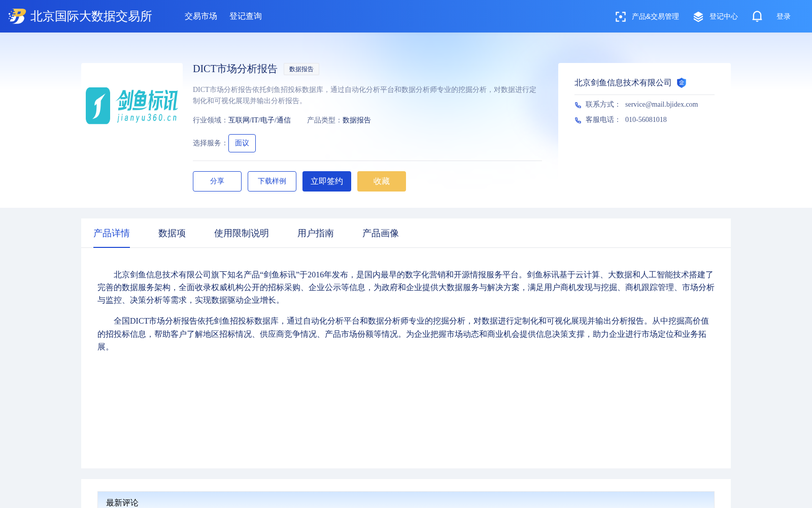Image resolution: width=812 pixels, height=508 pixels.
Task: Click the 产品类型 value 数据报告
Action: pos(357,120)
